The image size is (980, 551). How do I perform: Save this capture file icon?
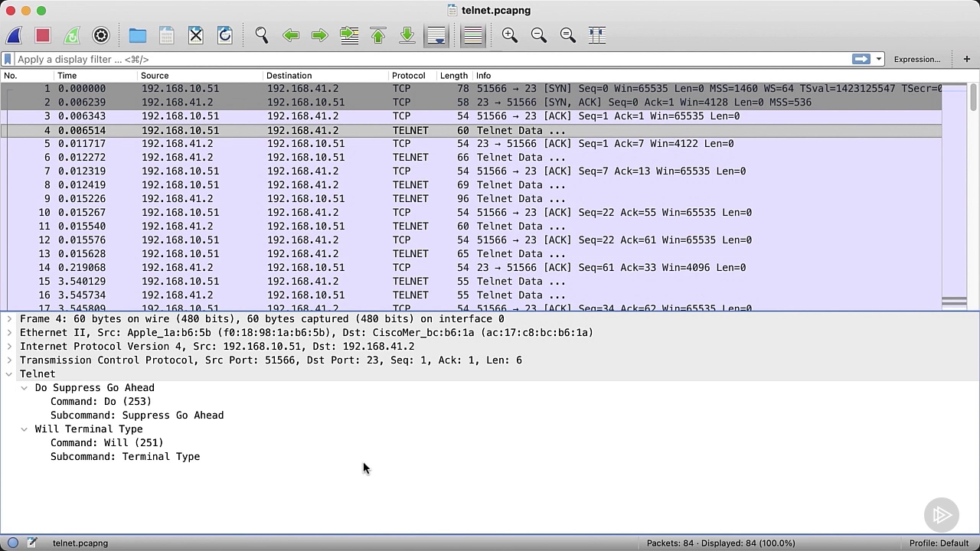coord(167,35)
